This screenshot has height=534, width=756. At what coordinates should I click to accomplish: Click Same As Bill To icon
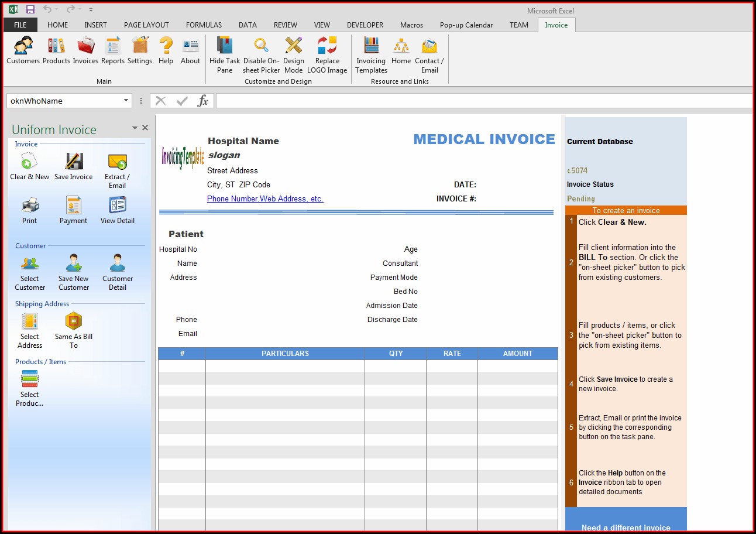coord(74,331)
